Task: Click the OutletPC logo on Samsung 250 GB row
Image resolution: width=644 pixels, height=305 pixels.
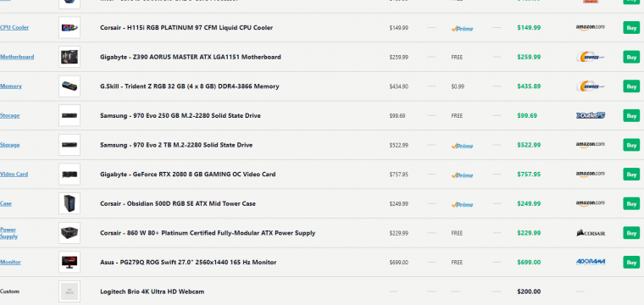Action: click(591, 116)
